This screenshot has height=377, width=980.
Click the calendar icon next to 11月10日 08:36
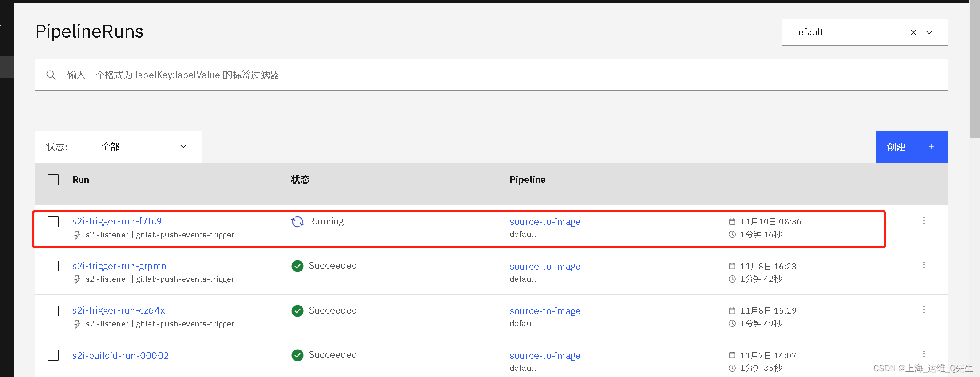[732, 221]
